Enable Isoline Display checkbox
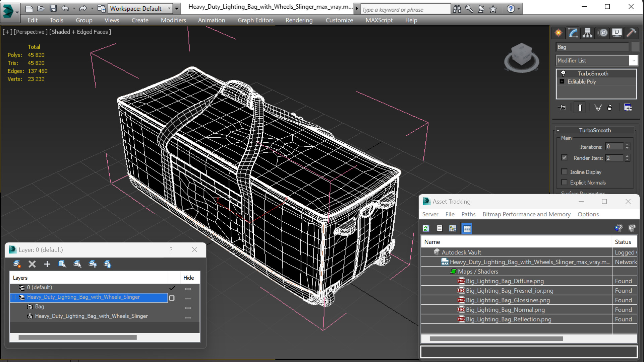This screenshot has height=362, width=644. (565, 172)
